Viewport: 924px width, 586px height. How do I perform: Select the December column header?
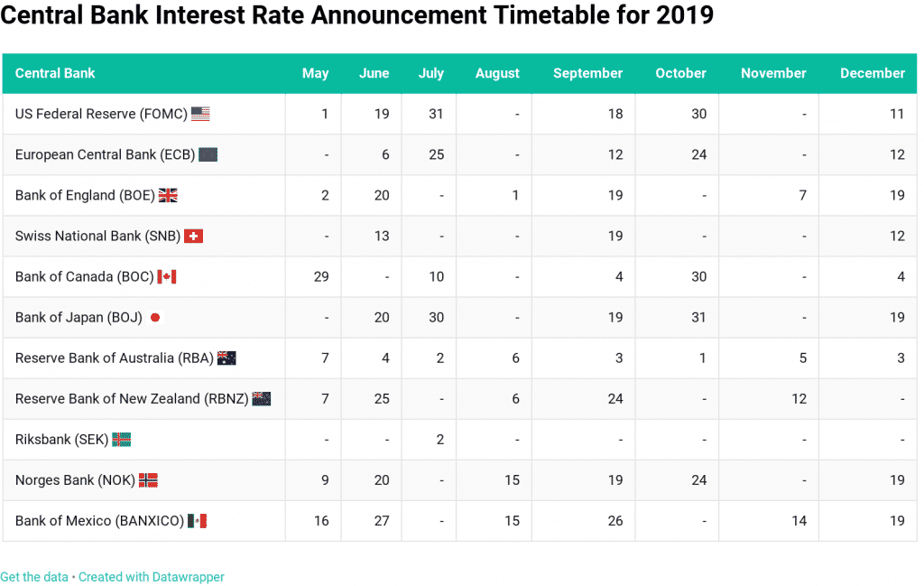click(872, 73)
